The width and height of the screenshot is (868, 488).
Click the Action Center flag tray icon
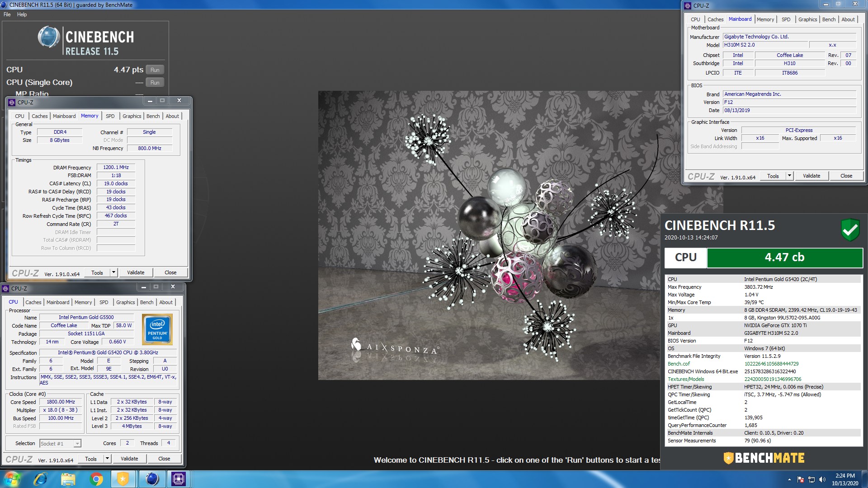pyautogui.click(x=801, y=479)
